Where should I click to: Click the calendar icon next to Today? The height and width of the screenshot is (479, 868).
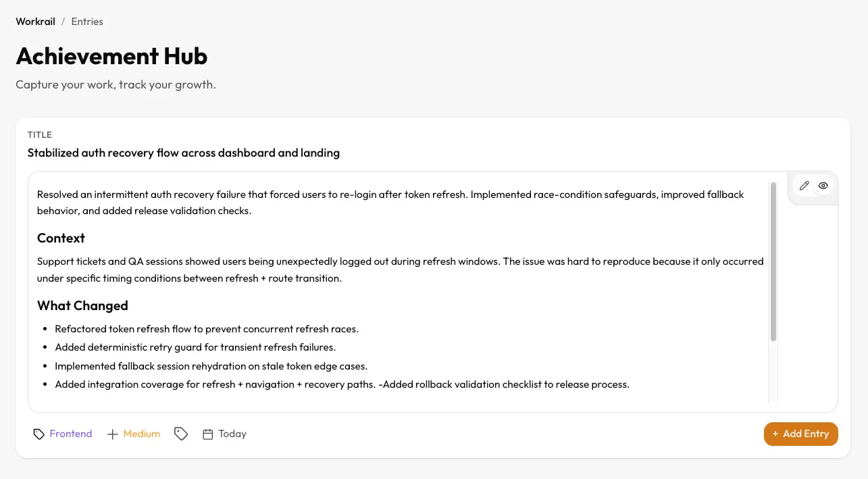[x=206, y=433]
